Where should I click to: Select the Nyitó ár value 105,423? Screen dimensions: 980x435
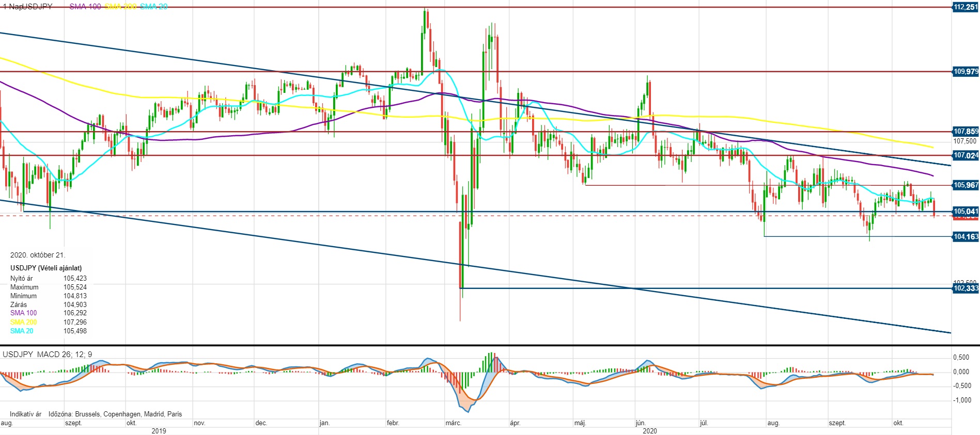(75, 278)
